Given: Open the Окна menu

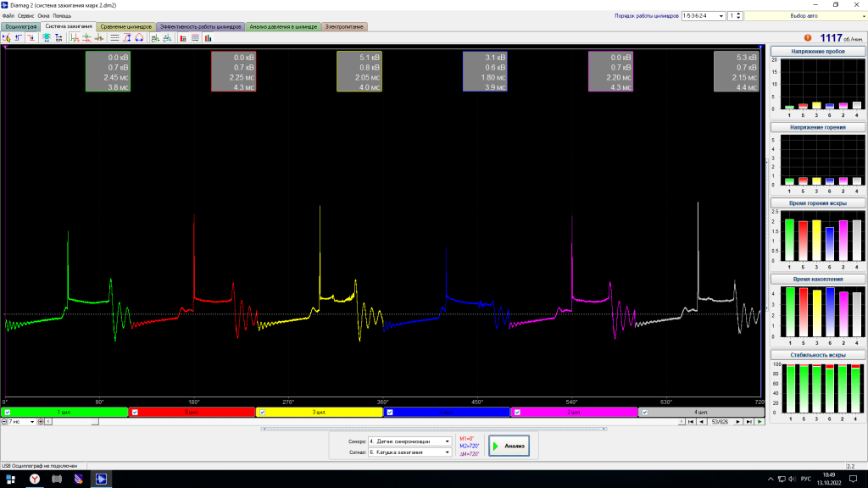Looking at the screenshot, I should [x=43, y=15].
